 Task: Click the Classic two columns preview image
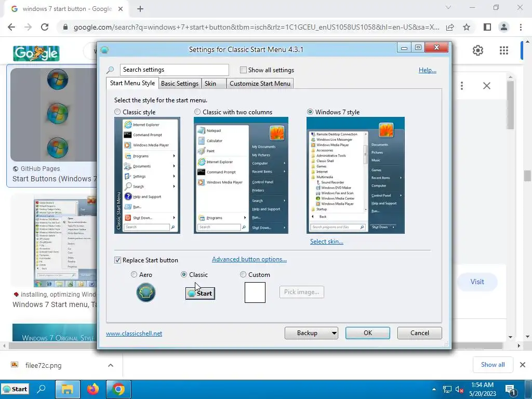(241, 176)
